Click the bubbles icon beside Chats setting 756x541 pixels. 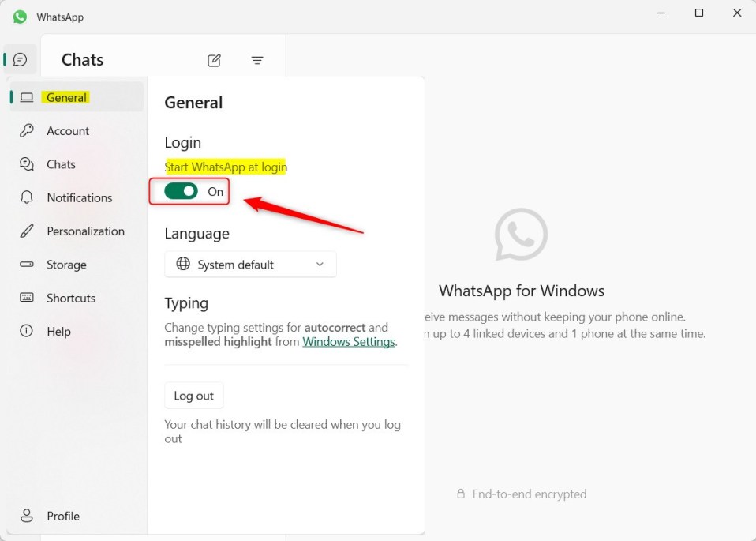pyautogui.click(x=27, y=164)
